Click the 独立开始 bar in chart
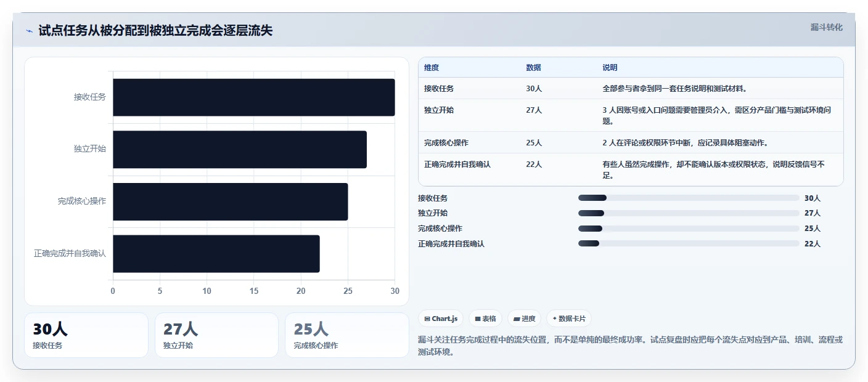 (x=240, y=149)
